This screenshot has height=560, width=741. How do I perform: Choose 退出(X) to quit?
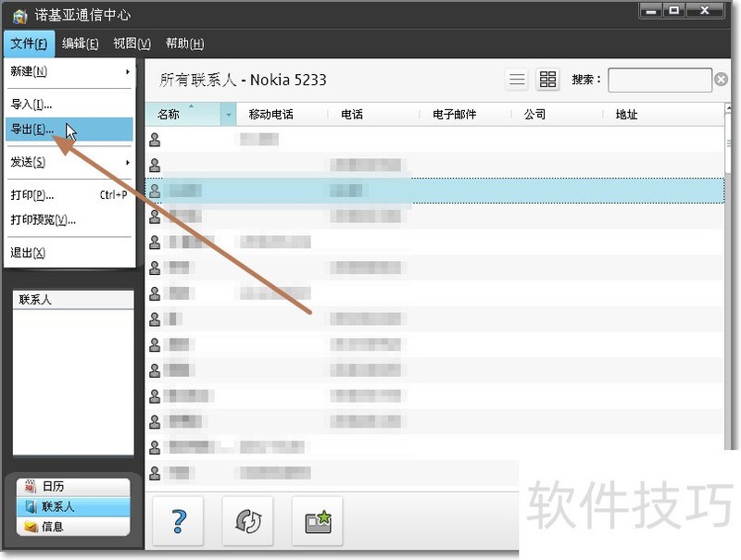point(69,253)
